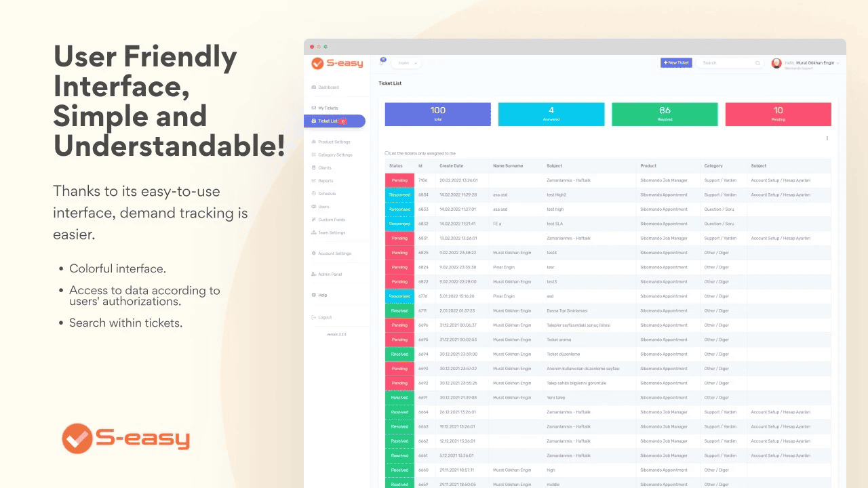Sort by the Create Date column header

452,166
